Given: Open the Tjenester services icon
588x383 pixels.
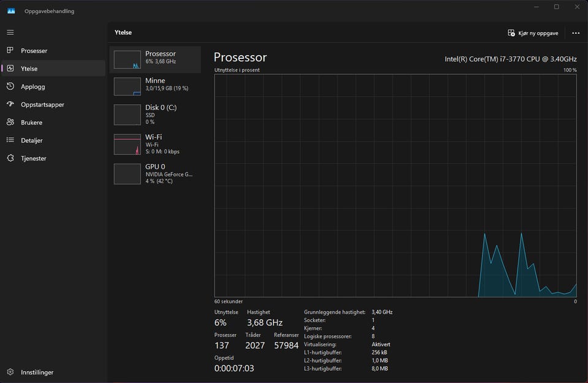Looking at the screenshot, I should point(10,158).
